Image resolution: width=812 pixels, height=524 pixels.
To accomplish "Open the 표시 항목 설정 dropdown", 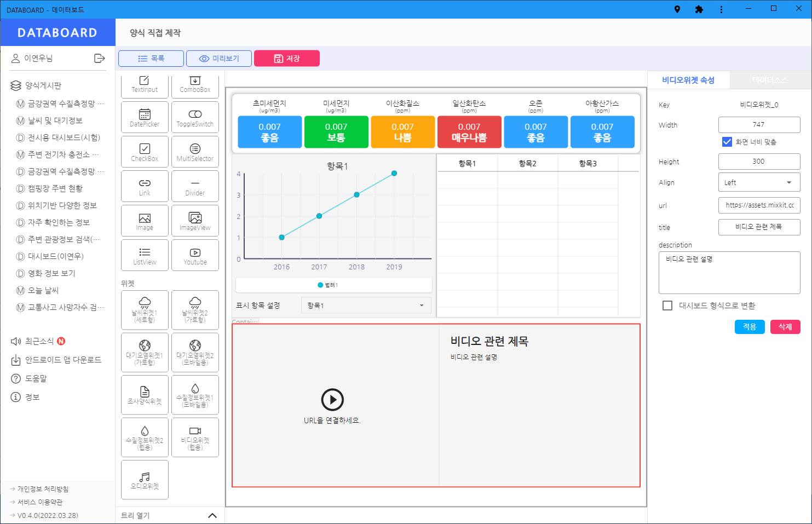I will pyautogui.click(x=366, y=305).
